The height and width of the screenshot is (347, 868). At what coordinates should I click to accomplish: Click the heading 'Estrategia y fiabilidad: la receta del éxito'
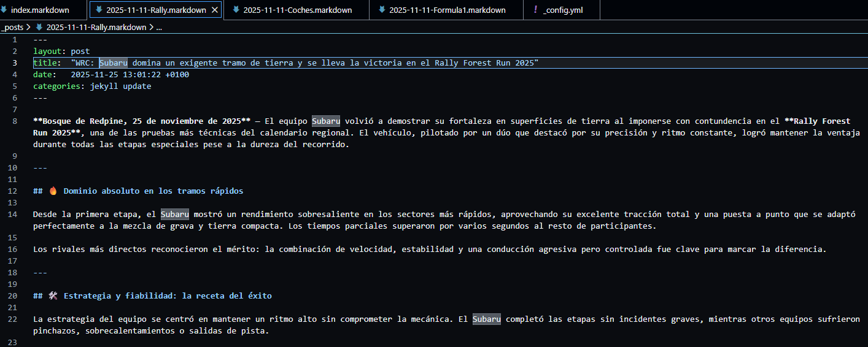[x=168, y=296]
